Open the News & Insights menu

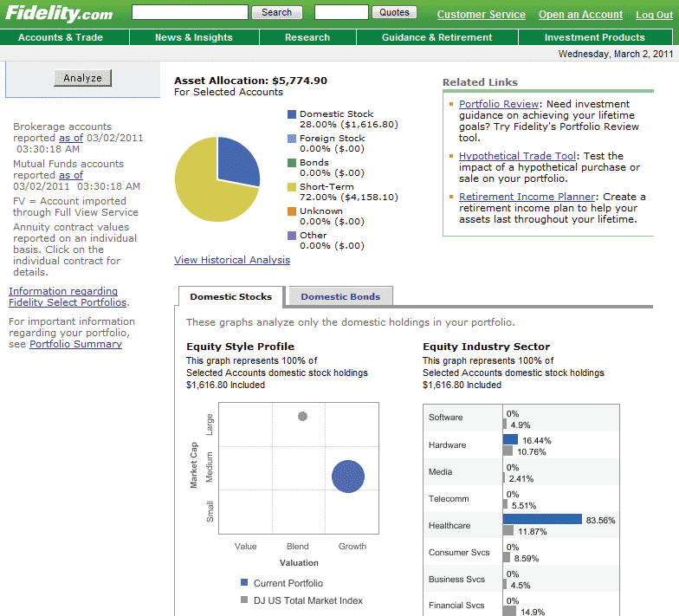pos(194,38)
